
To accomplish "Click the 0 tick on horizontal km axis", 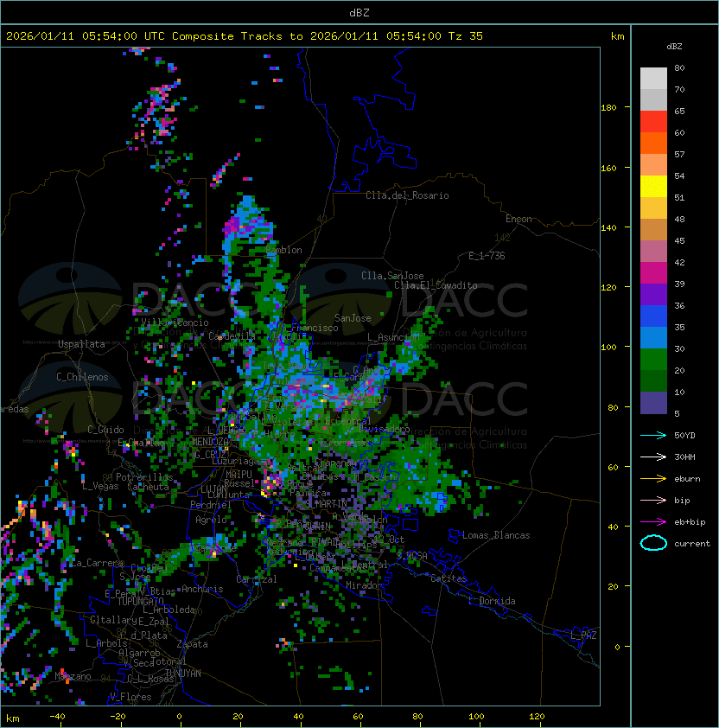I will point(179,717).
